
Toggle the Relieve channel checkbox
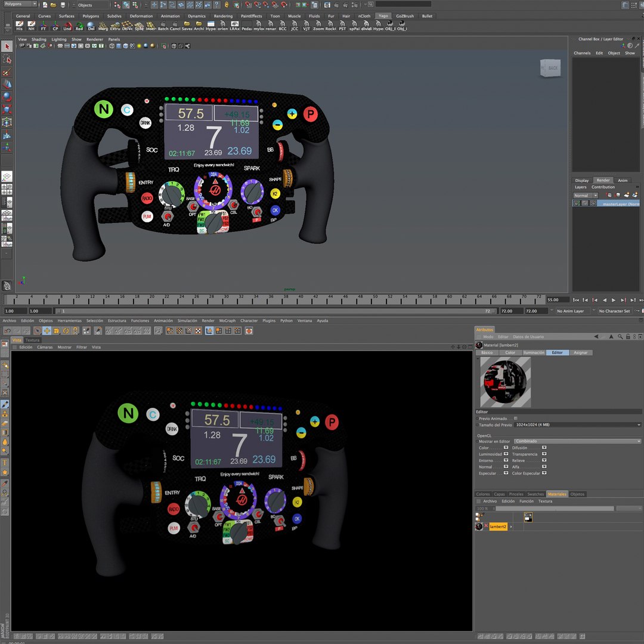point(544,460)
